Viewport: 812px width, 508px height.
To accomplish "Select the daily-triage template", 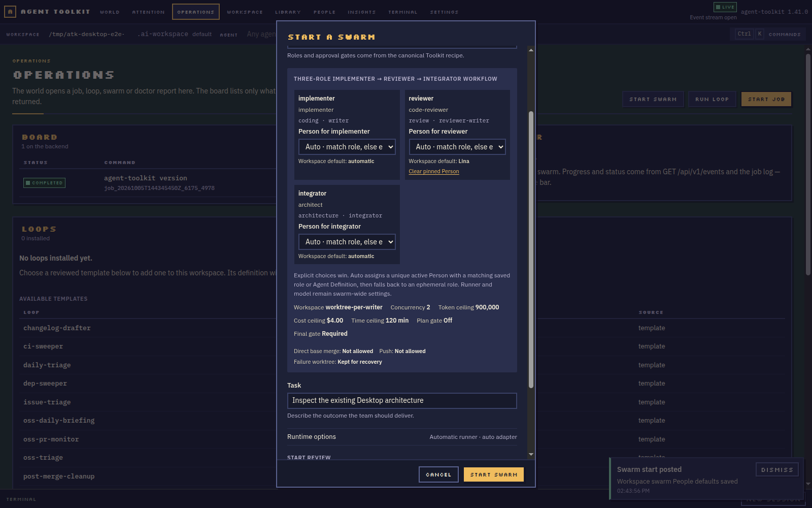I will tap(47, 365).
